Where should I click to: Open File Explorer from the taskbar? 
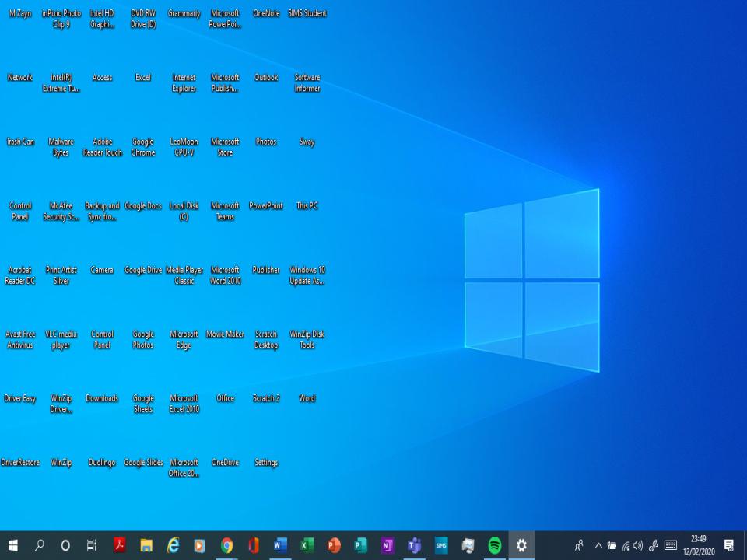(x=146, y=545)
